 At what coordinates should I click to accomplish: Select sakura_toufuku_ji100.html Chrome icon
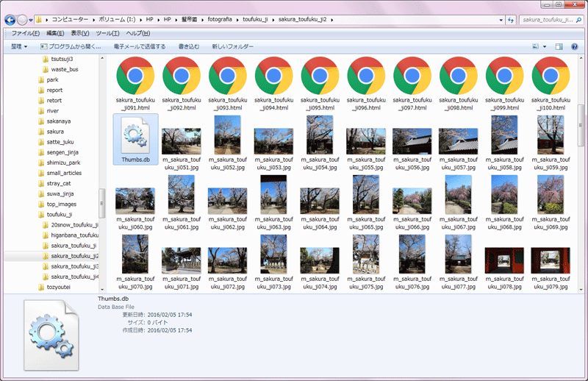551,76
